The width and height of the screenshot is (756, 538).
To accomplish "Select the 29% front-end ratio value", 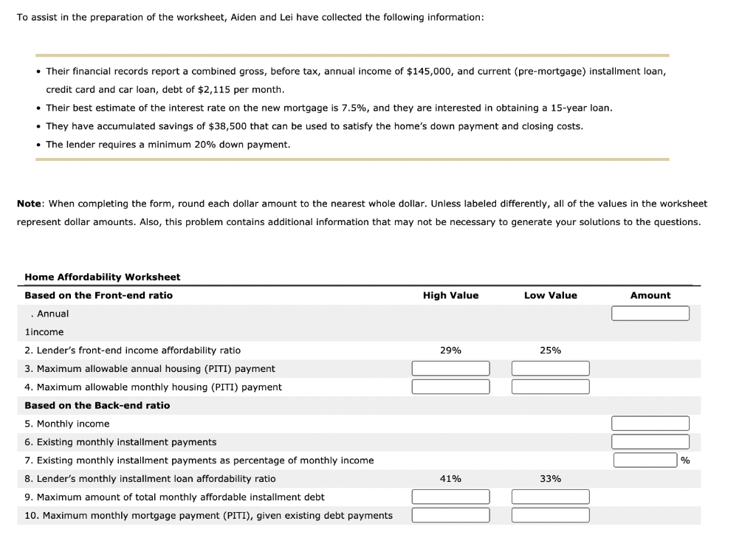I will (x=450, y=350).
